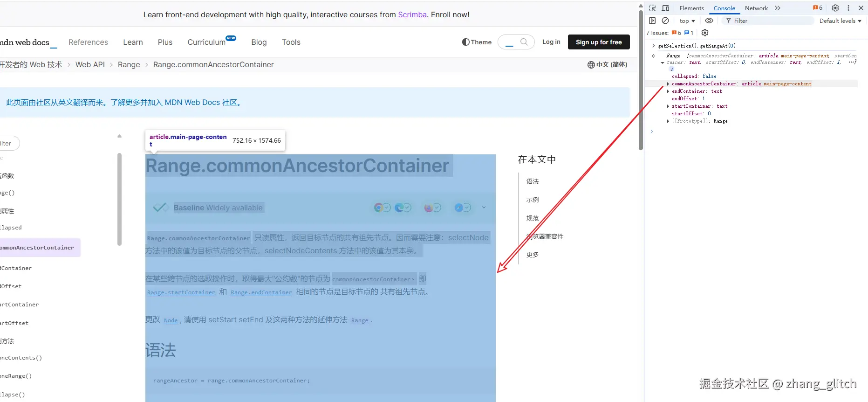Open the Tools menu
868x402 pixels.
pyautogui.click(x=291, y=42)
